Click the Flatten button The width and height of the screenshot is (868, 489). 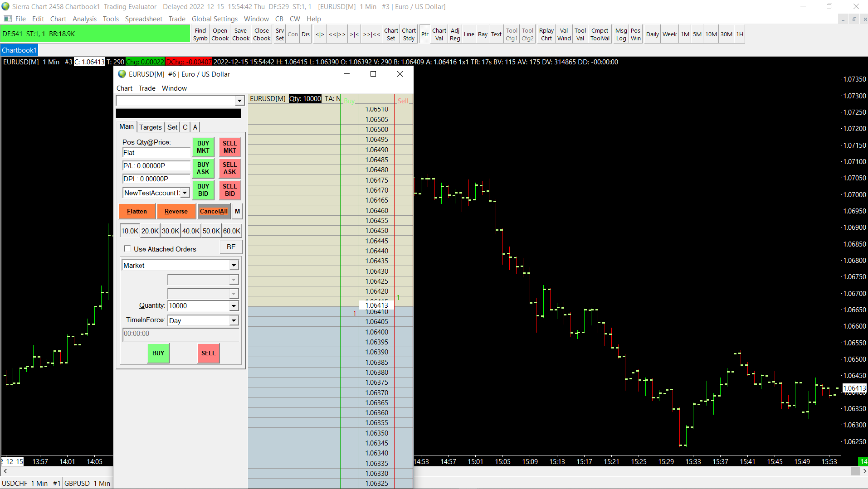137,211
